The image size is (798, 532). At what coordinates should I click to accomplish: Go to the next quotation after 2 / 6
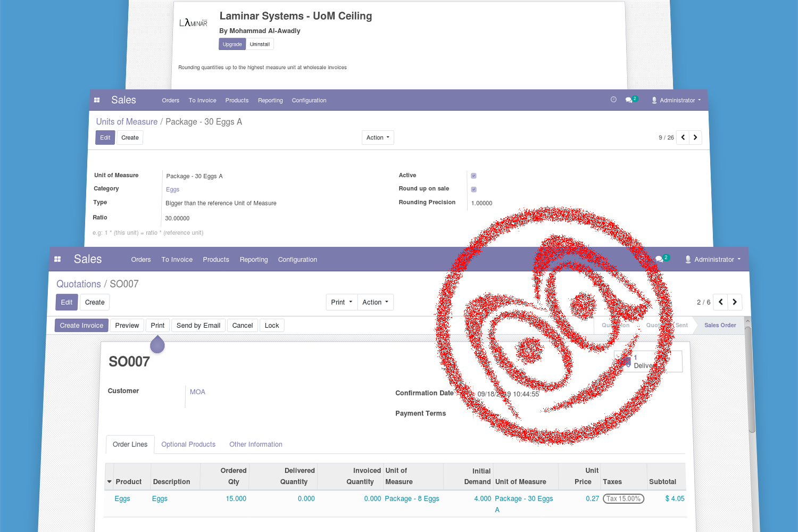click(735, 302)
